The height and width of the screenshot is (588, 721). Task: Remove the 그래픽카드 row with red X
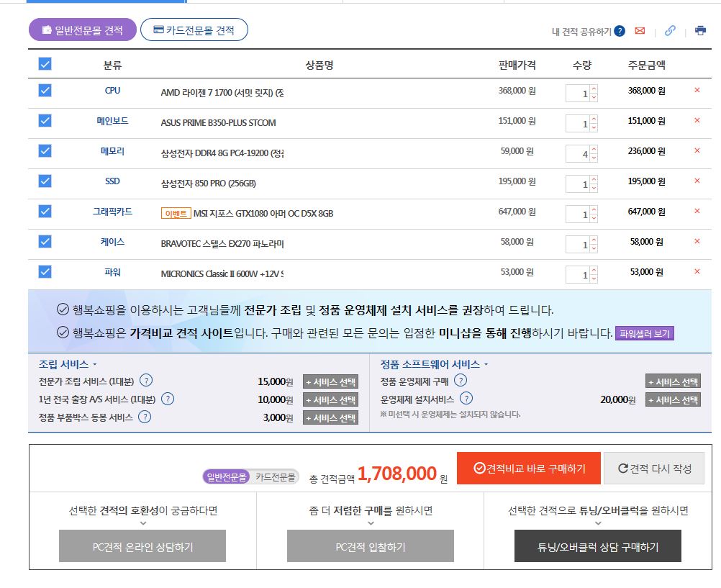point(697,211)
